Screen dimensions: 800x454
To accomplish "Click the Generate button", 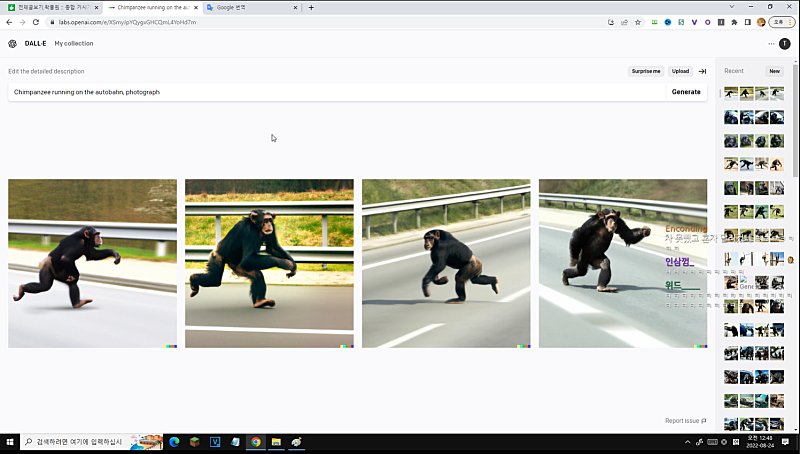I will (686, 92).
